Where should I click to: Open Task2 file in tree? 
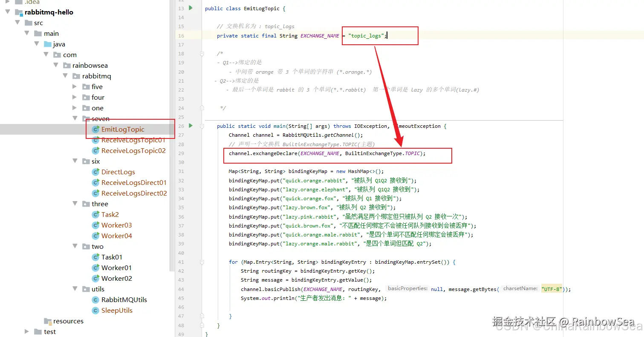110,214
